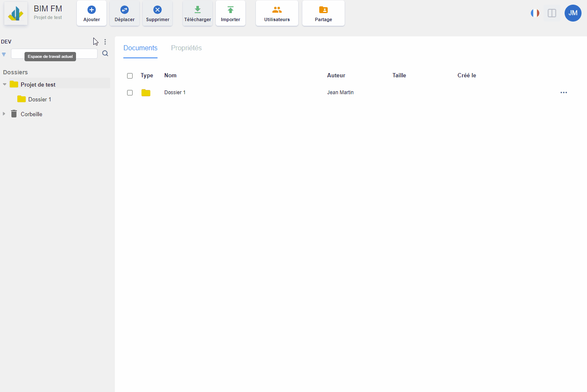Screen dimensions: 587x392
Task: Click the Télécharger download button
Action: tap(198, 14)
